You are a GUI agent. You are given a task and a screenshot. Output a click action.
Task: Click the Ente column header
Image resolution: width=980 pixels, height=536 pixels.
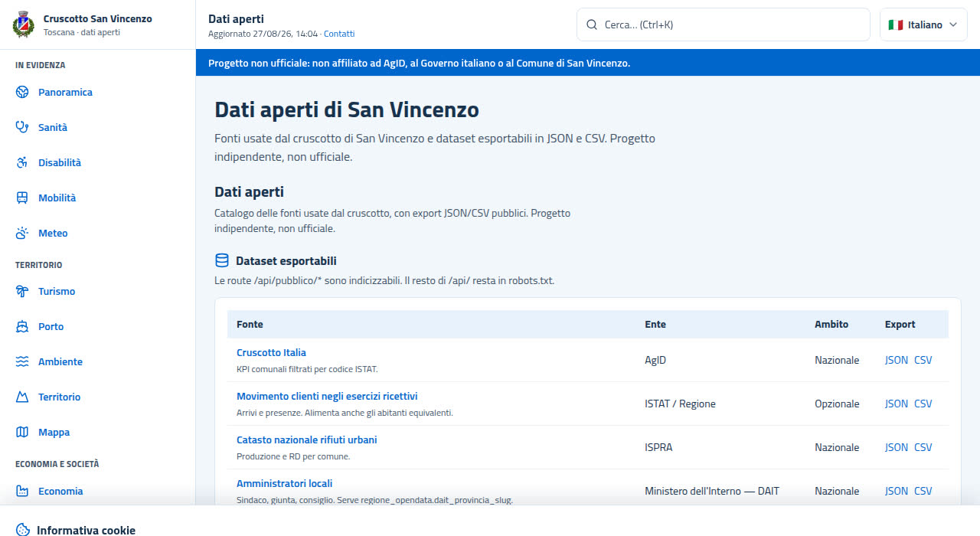click(655, 325)
